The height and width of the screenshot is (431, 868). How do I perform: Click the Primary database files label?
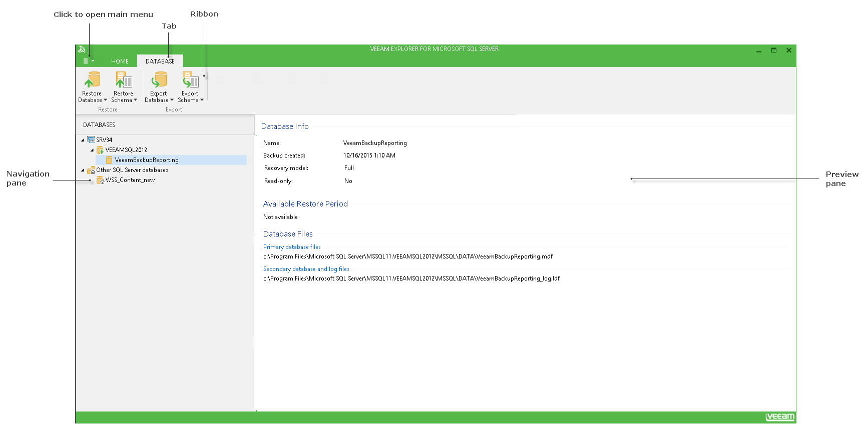point(292,247)
